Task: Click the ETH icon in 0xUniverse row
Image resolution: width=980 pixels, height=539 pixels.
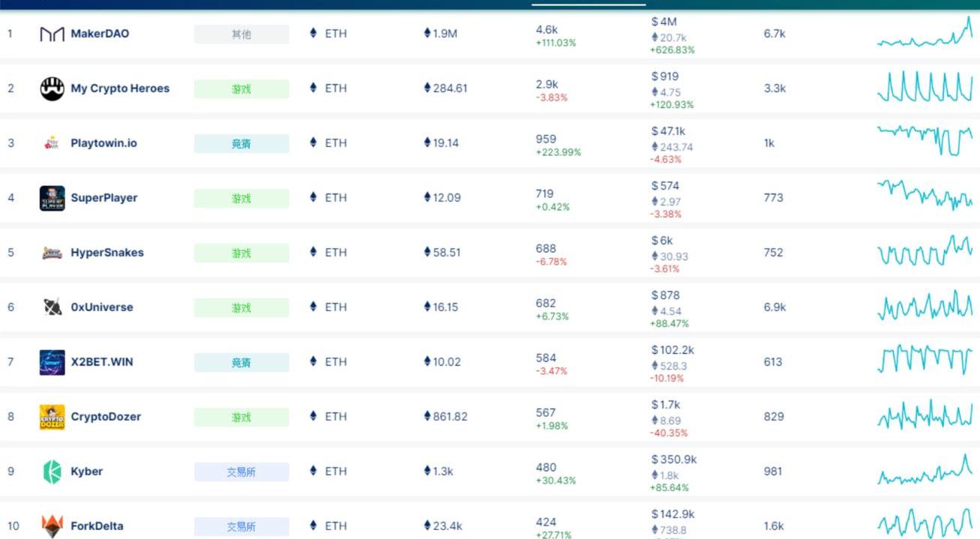Action: [313, 307]
